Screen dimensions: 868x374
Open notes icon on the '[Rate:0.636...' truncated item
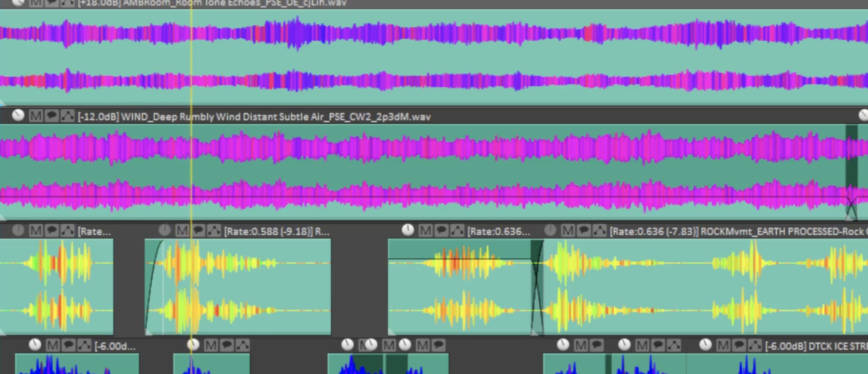click(441, 231)
